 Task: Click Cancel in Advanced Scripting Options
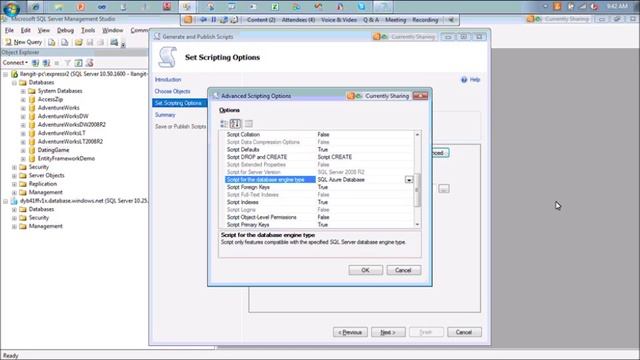pyautogui.click(x=403, y=270)
